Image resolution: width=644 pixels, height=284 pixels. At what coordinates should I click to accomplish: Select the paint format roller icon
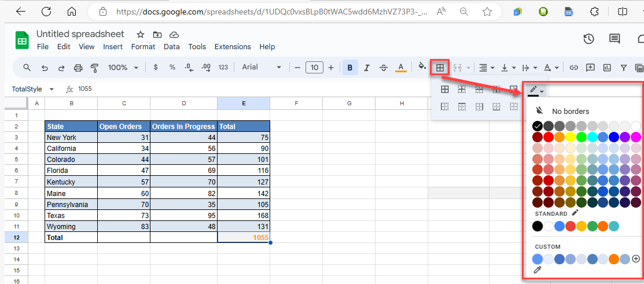pos(95,68)
